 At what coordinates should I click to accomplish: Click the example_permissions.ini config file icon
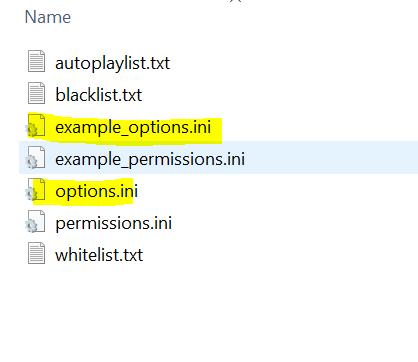pyautogui.click(x=35, y=157)
